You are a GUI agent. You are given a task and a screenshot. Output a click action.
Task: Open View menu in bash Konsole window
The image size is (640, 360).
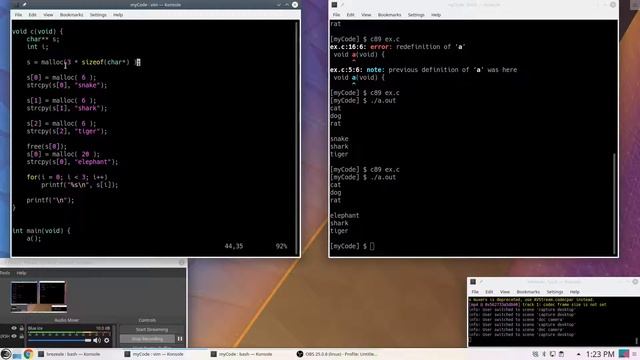[x=366, y=15]
